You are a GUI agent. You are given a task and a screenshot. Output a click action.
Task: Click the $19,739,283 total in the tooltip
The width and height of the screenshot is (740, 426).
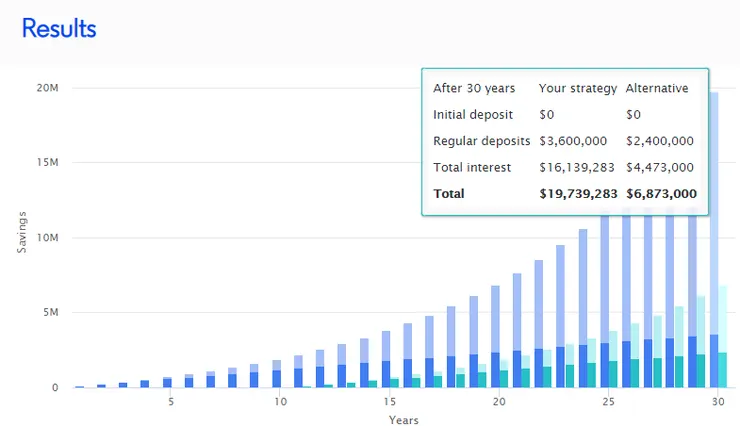click(x=576, y=193)
